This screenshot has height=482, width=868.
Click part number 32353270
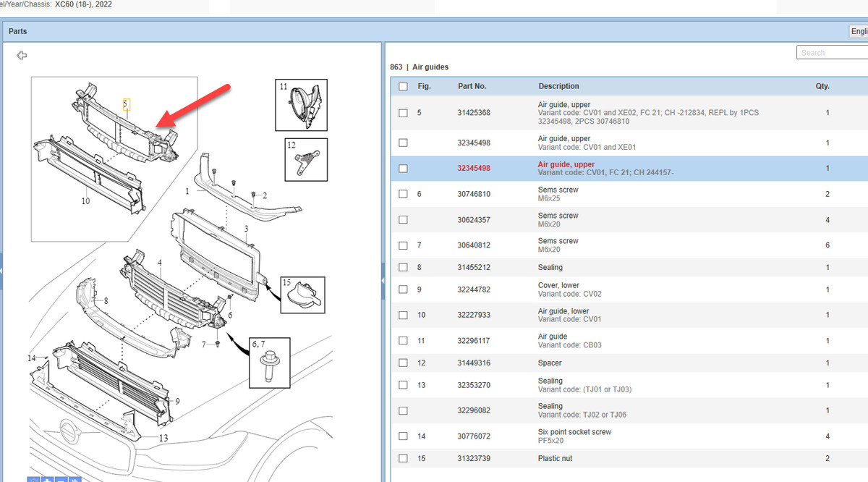coord(473,385)
